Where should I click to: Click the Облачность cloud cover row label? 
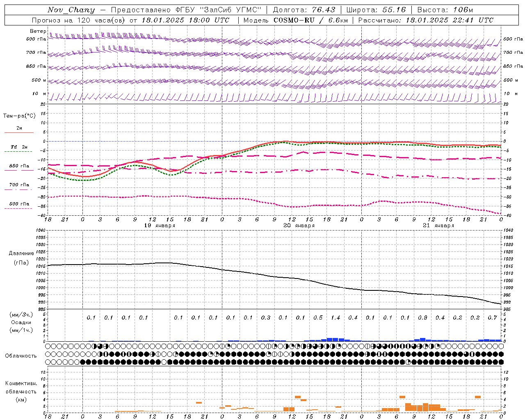21,356
